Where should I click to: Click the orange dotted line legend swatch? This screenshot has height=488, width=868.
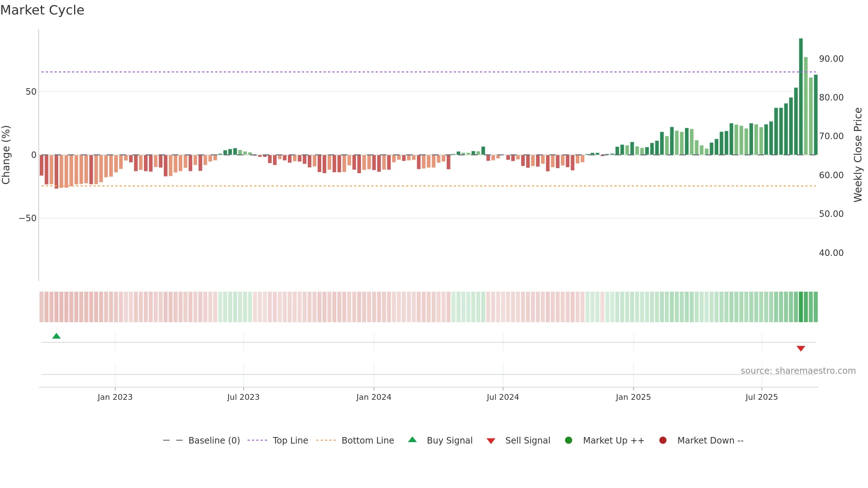click(x=326, y=440)
